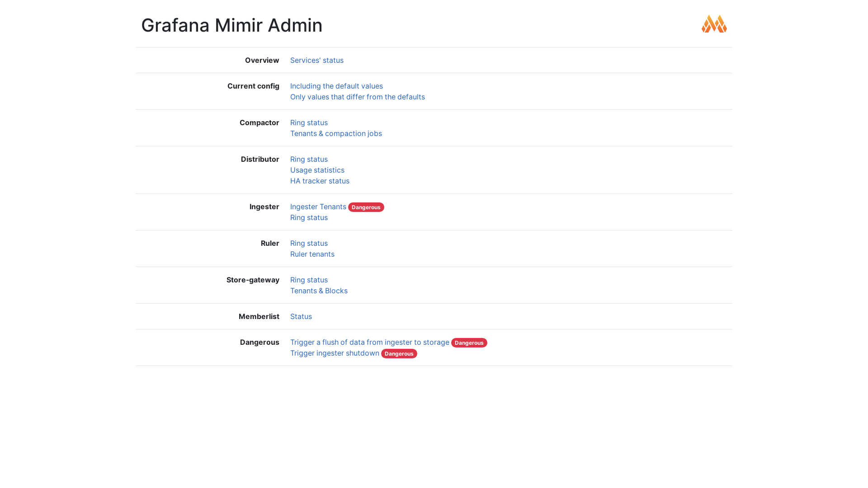Image resolution: width=868 pixels, height=488 pixels.
Task: Open Distributor Usage statistics
Action: coord(317,170)
